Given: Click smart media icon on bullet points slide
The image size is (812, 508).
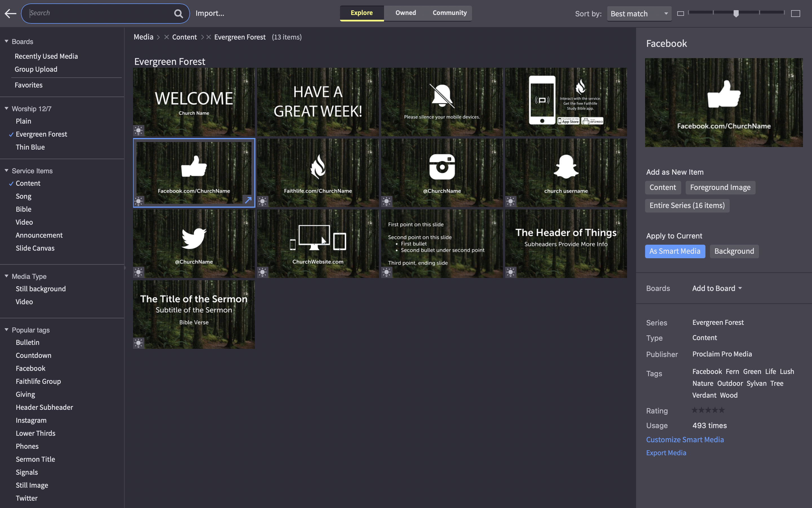Looking at the screenshot, I should coord(387,272).
